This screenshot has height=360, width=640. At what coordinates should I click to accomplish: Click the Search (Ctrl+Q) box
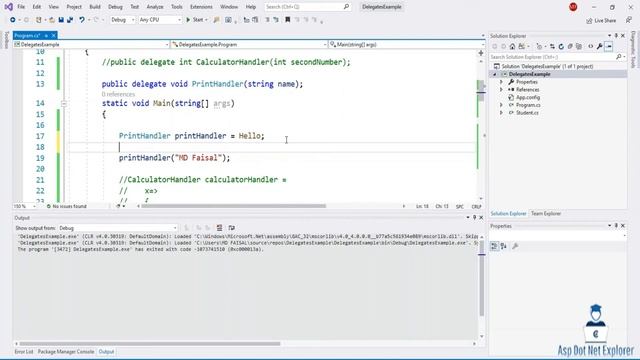[x=307, y=7]
